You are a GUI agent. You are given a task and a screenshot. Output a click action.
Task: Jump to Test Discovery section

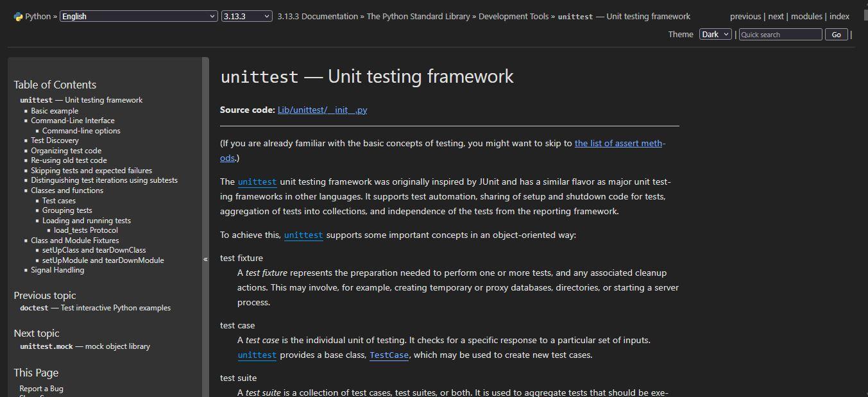click(55, 140)
